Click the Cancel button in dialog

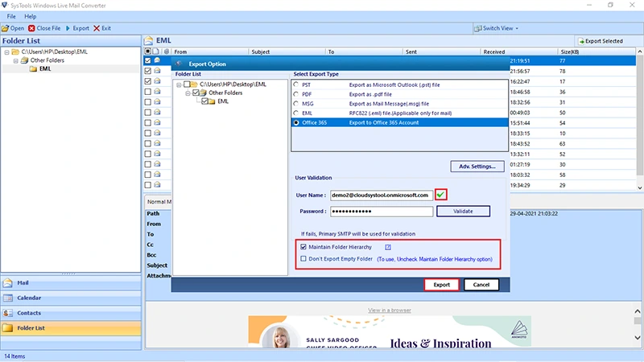[x=481, y=285]
